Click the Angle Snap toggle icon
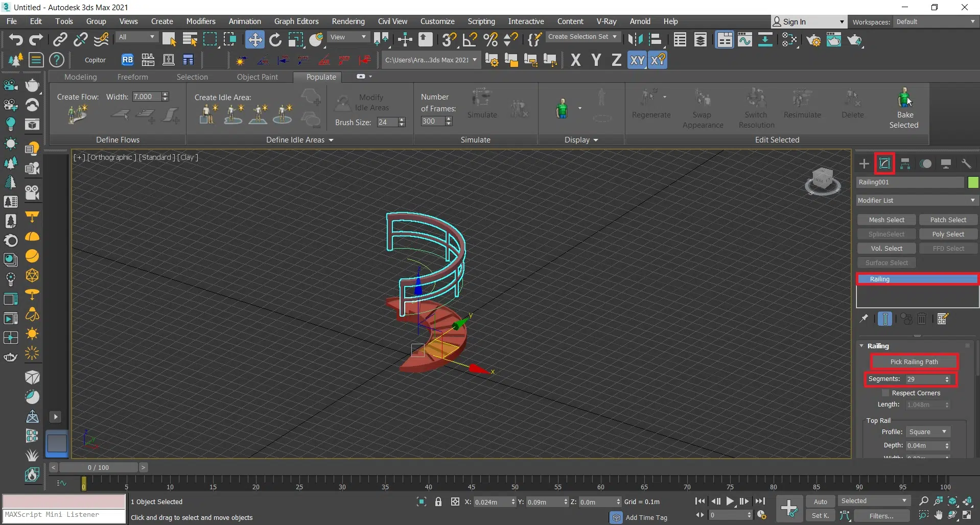Screen dimensions: 980x525 [x=470, y=39]
